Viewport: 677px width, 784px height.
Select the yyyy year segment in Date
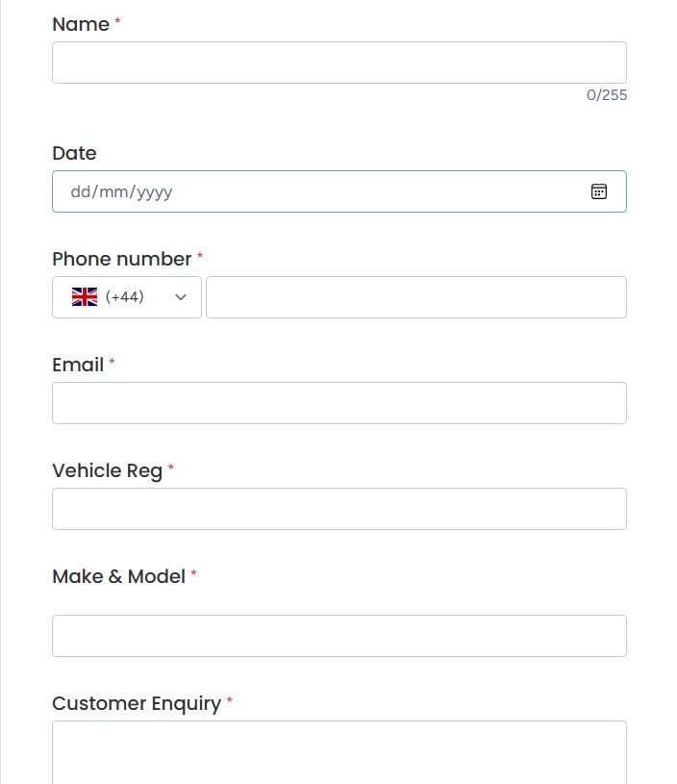coord(155,192)
